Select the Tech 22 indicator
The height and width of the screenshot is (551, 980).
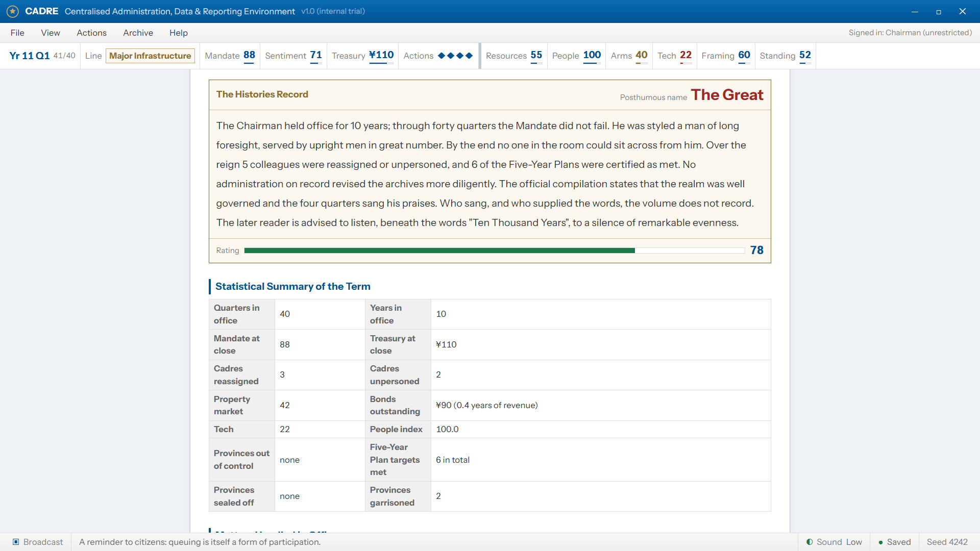point(675,56)
